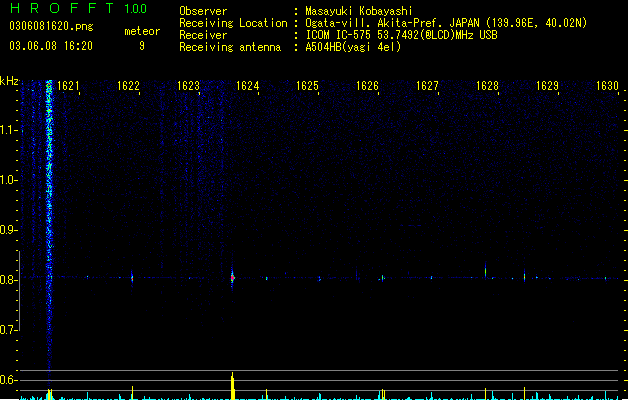This screenshot has width=629, height=400.
Task: Click the Ogata-vill. Akita-Pref. JAPAN location text
Action: pyautogui.click(x=446, y=23)
